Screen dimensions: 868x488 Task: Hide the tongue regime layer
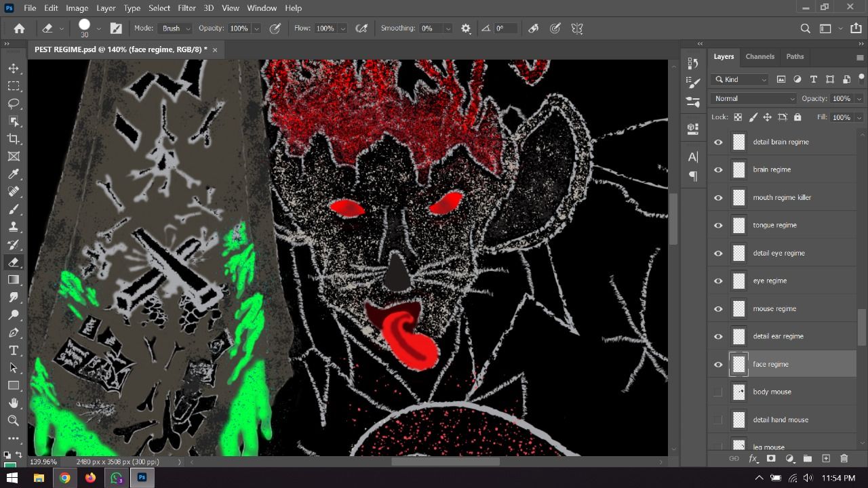click(x=718, y=226)
